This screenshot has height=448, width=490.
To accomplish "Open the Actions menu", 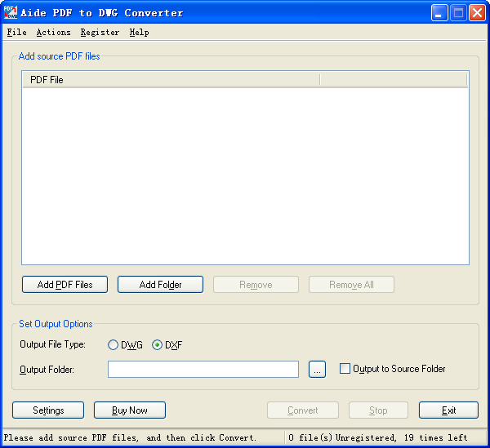I will pyautogui.click(x=53, y=32).
